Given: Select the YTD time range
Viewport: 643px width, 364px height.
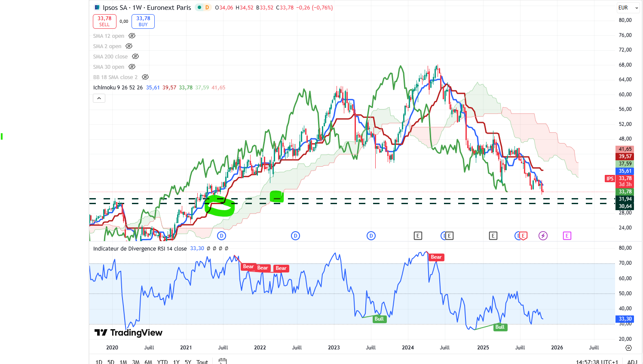Looking at the screenshot, I should (x=162, y=361).
